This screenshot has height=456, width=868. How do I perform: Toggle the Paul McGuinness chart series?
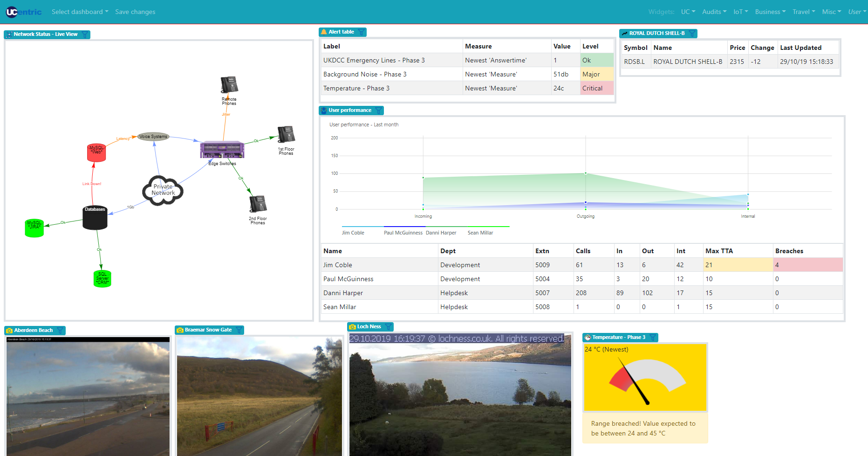coord(403,232)
